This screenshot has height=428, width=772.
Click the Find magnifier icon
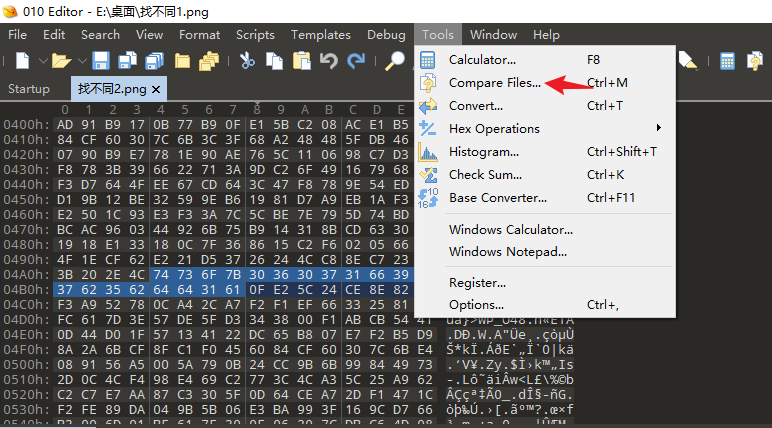click(x=396, y=61)
